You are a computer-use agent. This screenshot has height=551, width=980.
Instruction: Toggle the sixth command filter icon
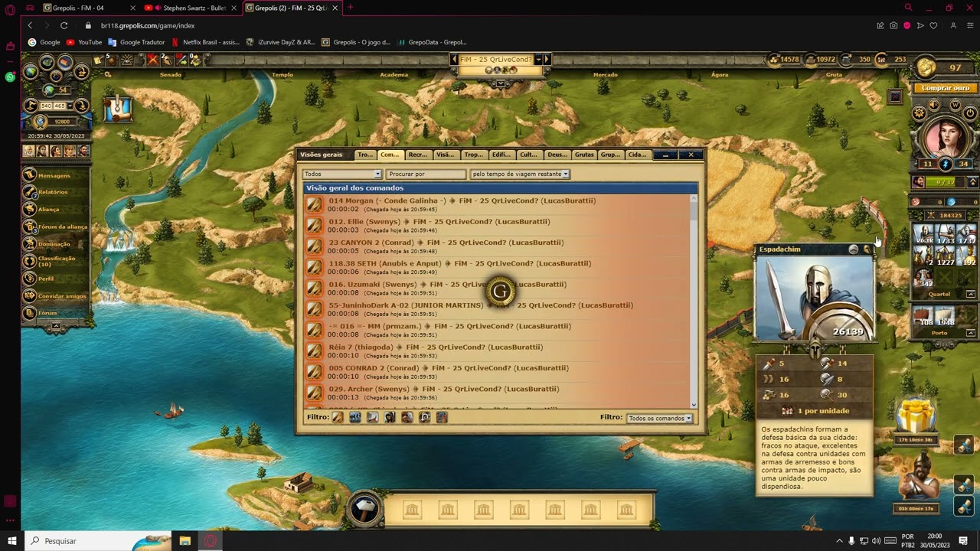(x=424, y=417)
